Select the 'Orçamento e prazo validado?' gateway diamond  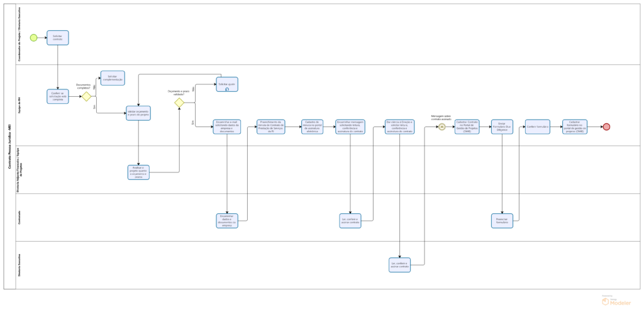click(x=179, y=103)
